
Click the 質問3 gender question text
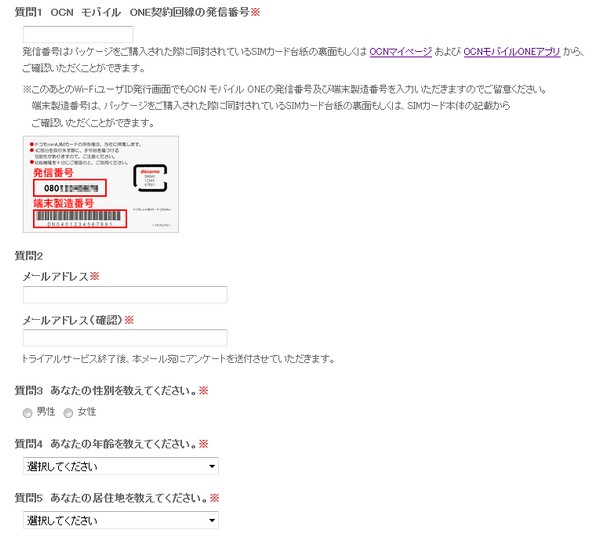(111, 391)
